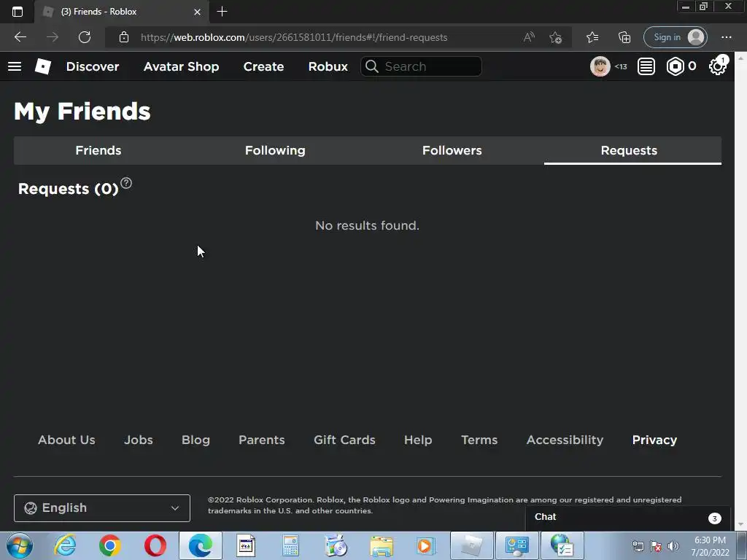
Task: Open the Jobs footer link
Action: pos(138,440)
